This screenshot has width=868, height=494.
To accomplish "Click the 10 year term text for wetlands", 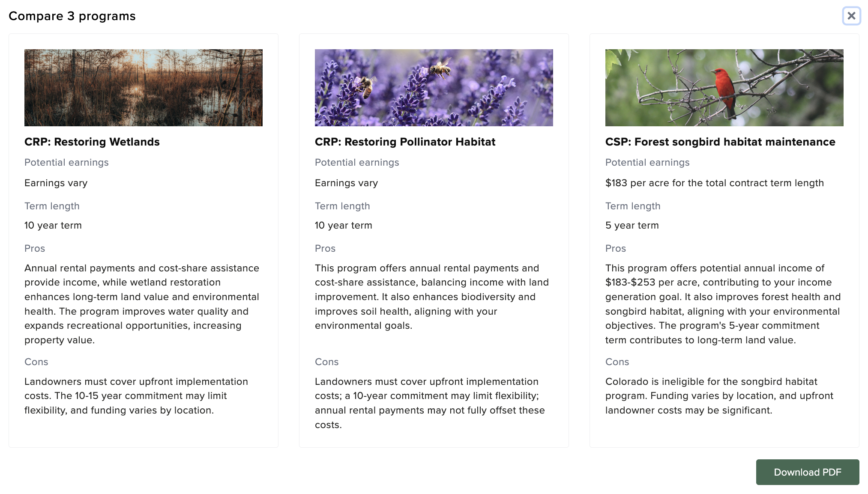I will (53, 225).
